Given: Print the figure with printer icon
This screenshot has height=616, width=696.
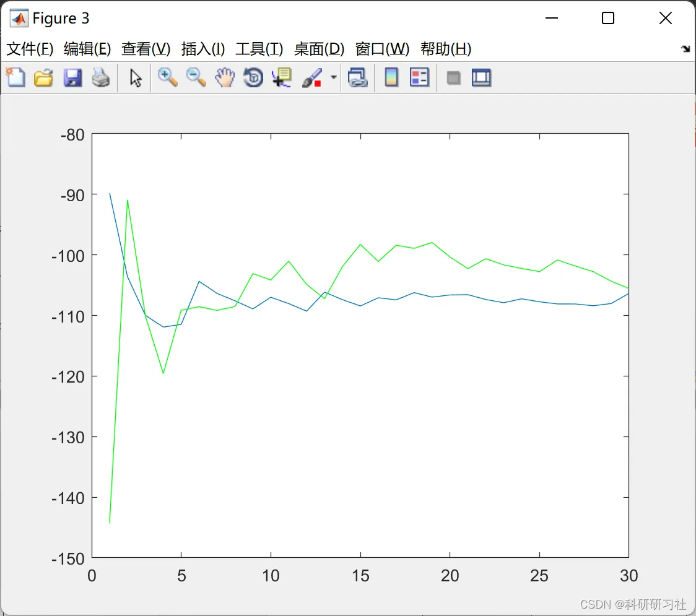Looking at the screenshot, I should tap(101, 77).
